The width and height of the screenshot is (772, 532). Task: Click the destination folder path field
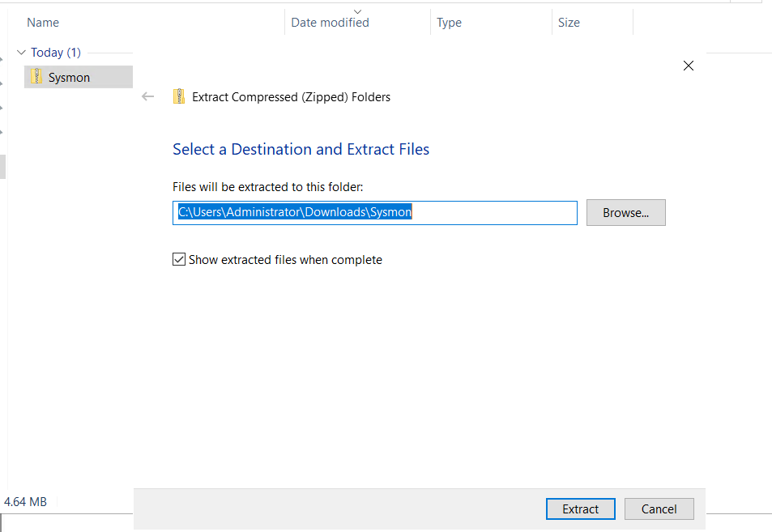click(x=375, y=213)
